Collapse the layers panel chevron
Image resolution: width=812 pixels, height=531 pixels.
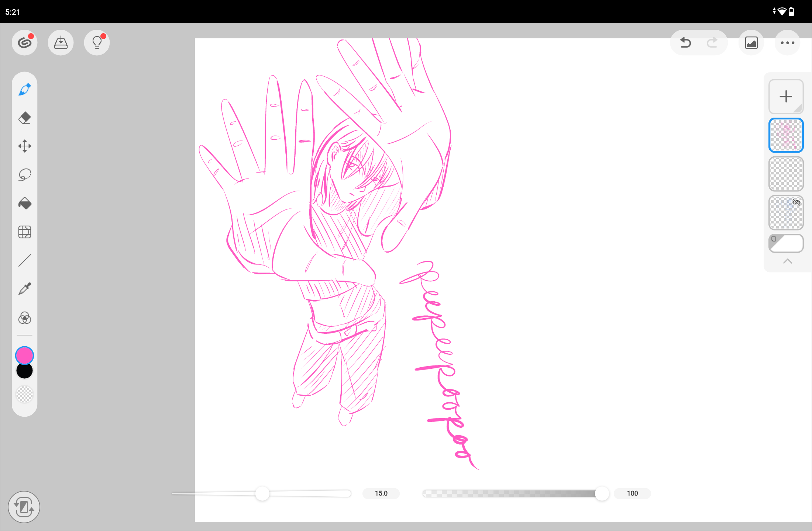787,261
